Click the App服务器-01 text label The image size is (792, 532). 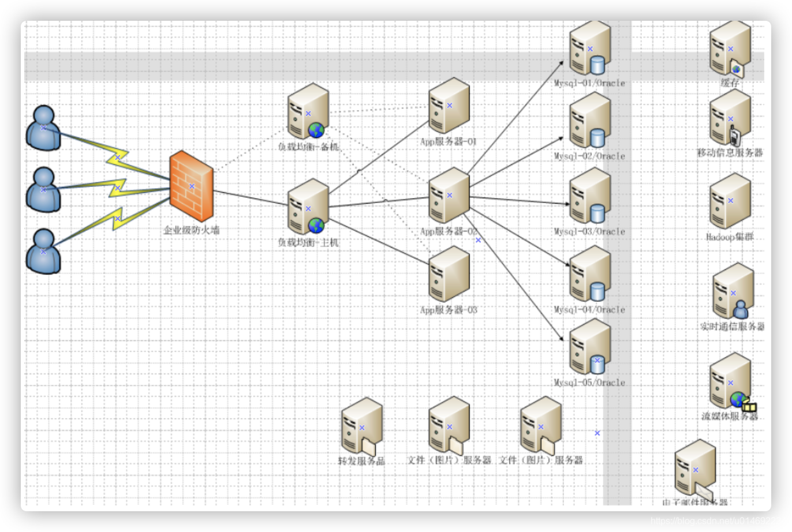[449, 141]
